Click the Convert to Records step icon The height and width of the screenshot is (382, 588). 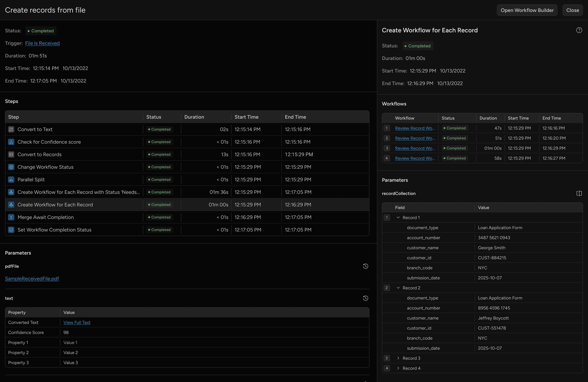(x=11, y=154)
